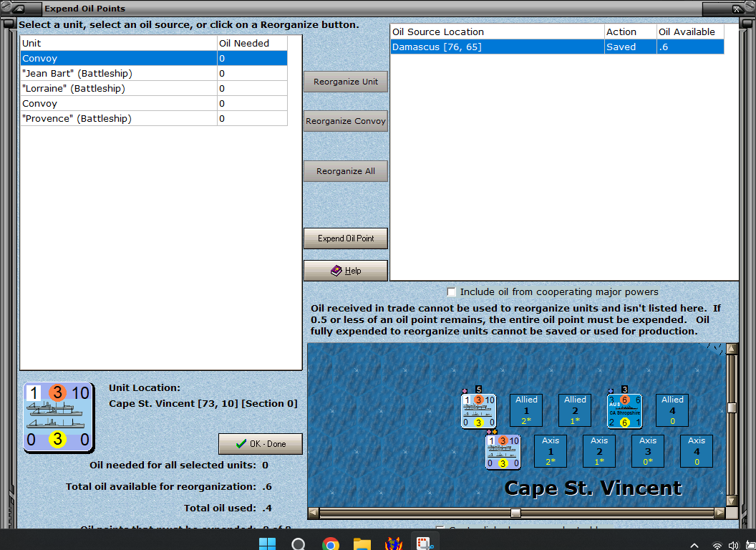Click the Expend Oil Point button
Image resolution: width=756 pixels, height=550 pixels.
[x=346, y=238]
